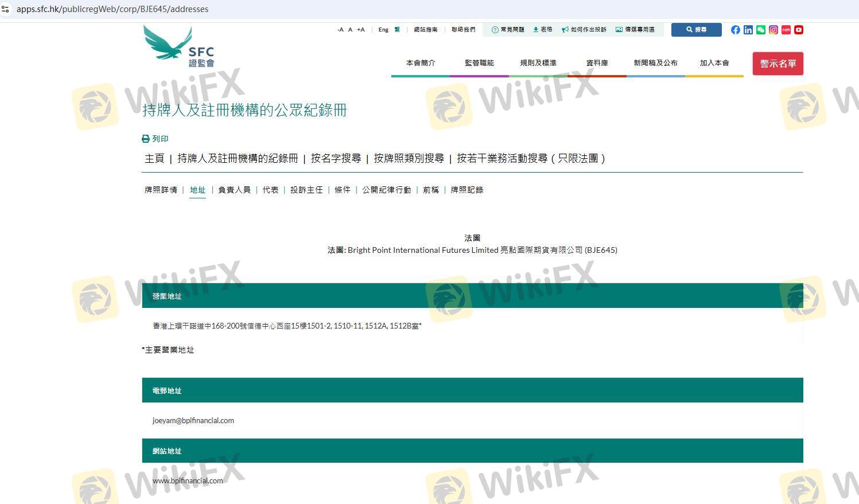859x504 pixels.
Task: Click the Bright Point International Futures Limited name
Action: click(x=423, y=250)
